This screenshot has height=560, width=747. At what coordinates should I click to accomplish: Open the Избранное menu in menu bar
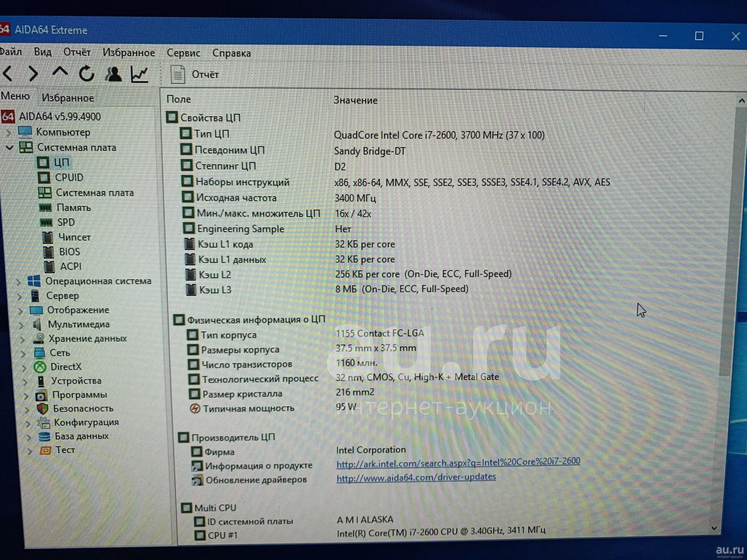[129, 53]
